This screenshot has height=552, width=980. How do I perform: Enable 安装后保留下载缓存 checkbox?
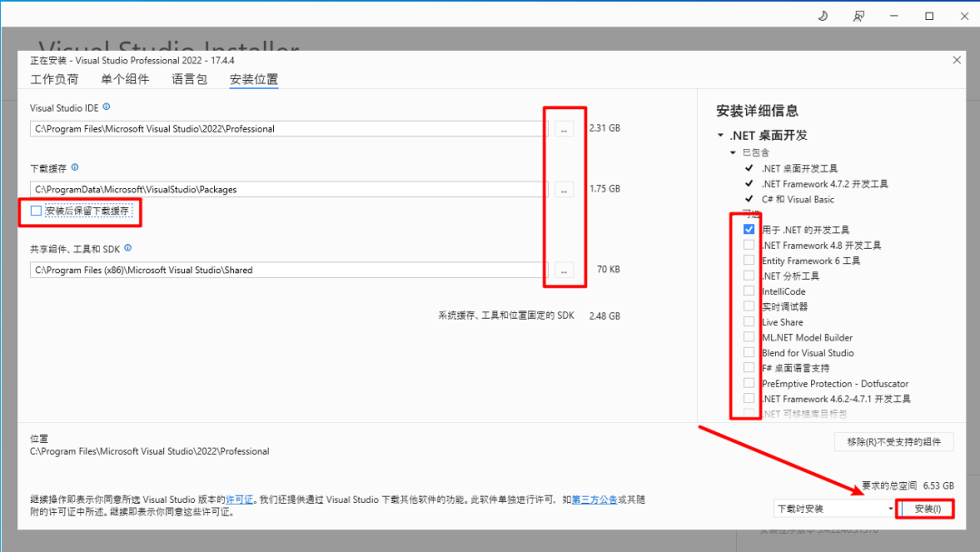(36, 212)
